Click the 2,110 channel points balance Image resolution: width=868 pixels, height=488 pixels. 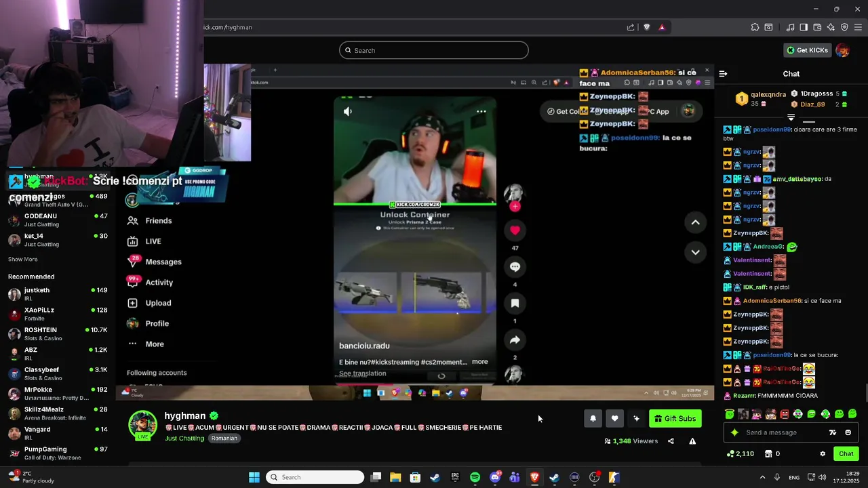click(x=740, y=454)
